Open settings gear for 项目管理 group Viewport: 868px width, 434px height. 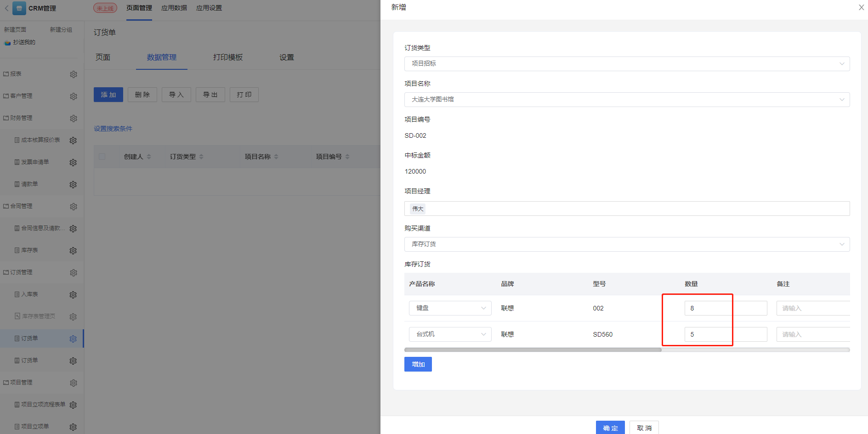(74, 383)
